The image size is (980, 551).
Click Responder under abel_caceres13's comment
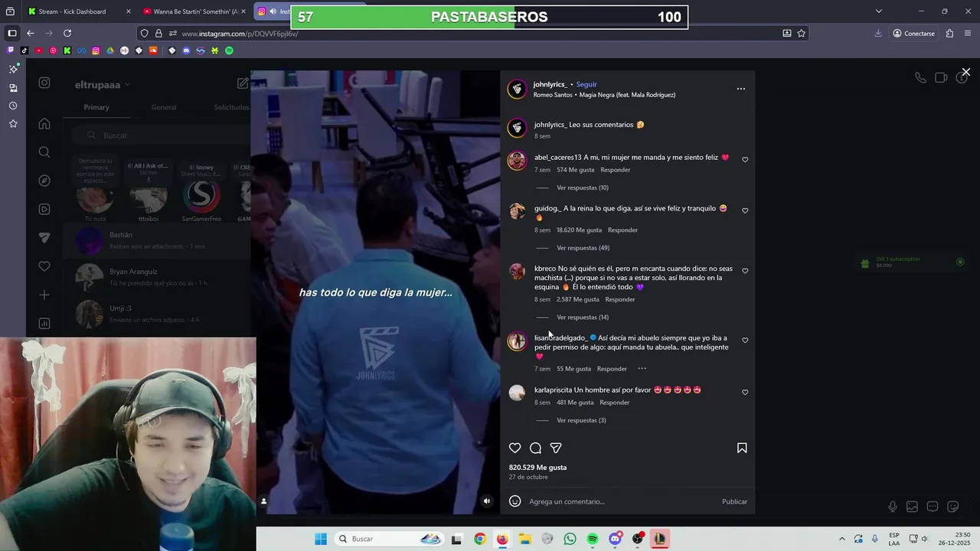coord(616,170)
